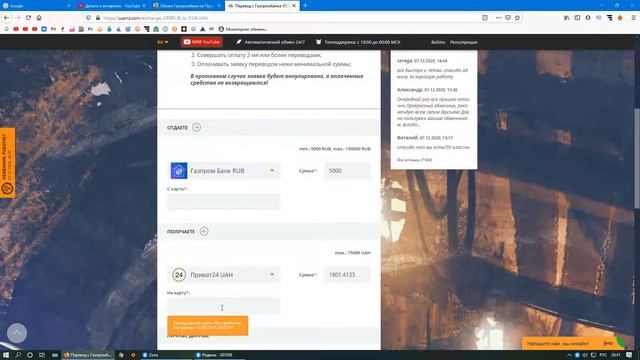The width and height of the screenshot is (640, 360).
Task: Click the padlock site security icon
Action: tap(98, 18)
